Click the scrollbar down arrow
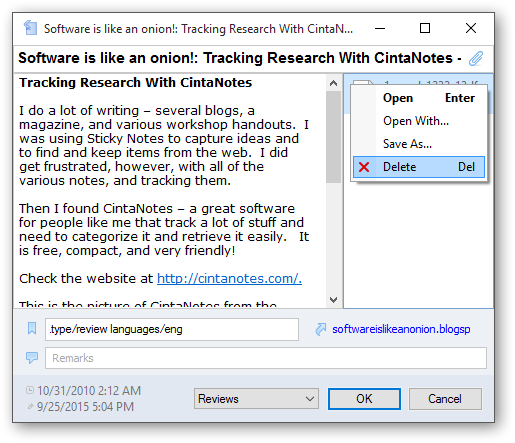The image size is (515, 443). coord(333,299)
